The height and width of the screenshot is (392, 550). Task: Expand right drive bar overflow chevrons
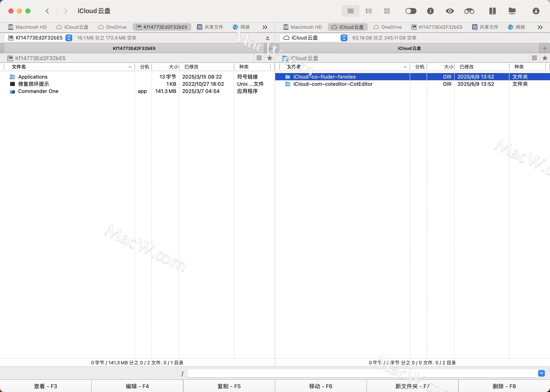click(540, 27)
